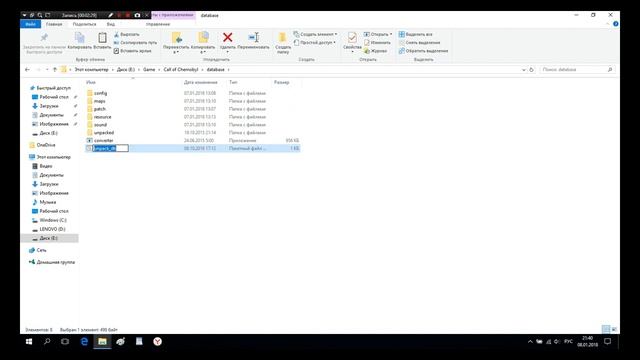Refresh the folder via address bar icon

(531, 70)
